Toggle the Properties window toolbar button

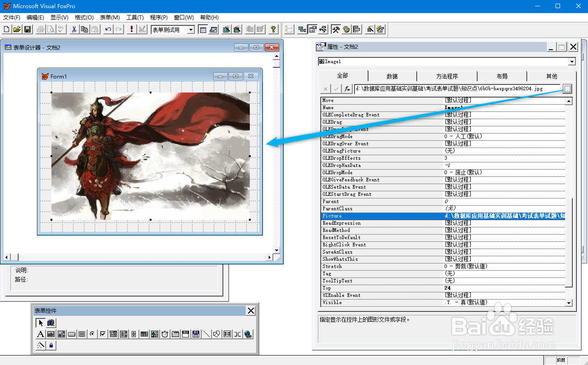[312, 29]
